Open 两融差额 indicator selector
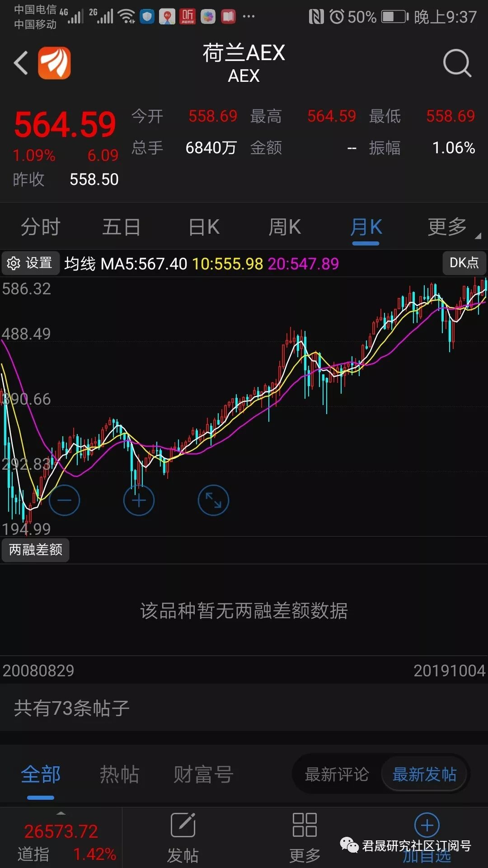488x868 pixels. 36,550
